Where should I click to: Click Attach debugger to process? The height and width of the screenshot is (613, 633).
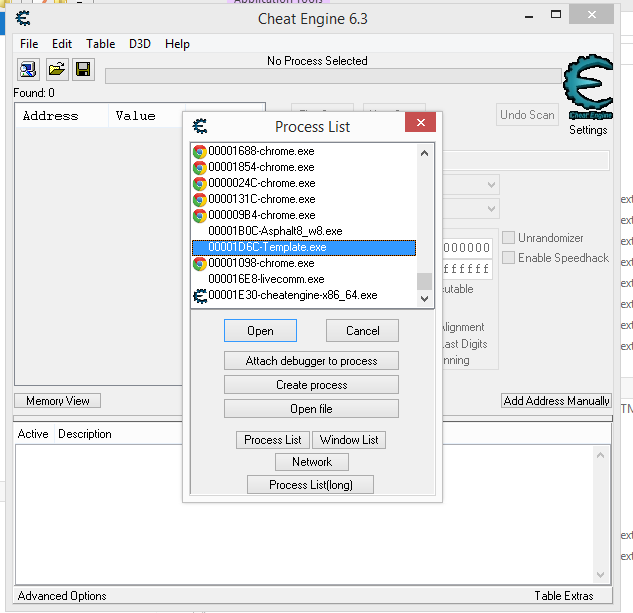pyautogui.click(x=311, y=361)
